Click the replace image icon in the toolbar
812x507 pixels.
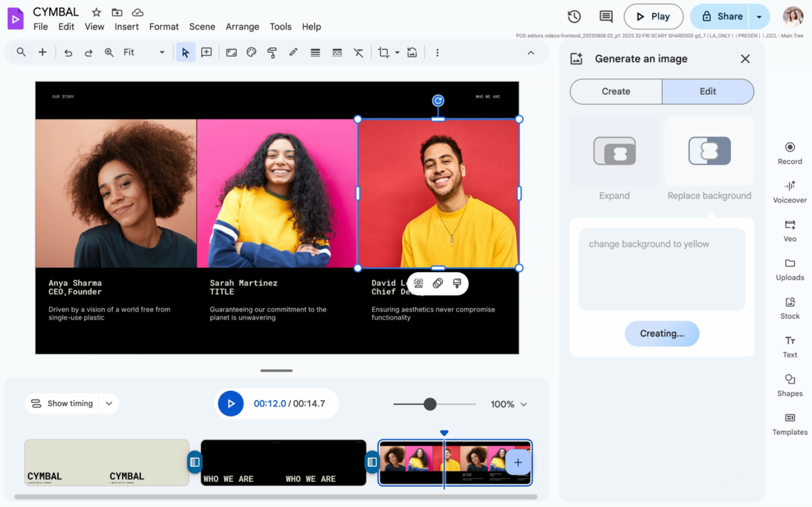coord(412,52)
